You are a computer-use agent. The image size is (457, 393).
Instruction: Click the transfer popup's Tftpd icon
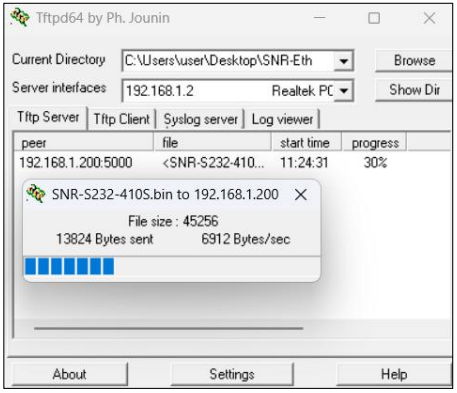coord(36,193)
